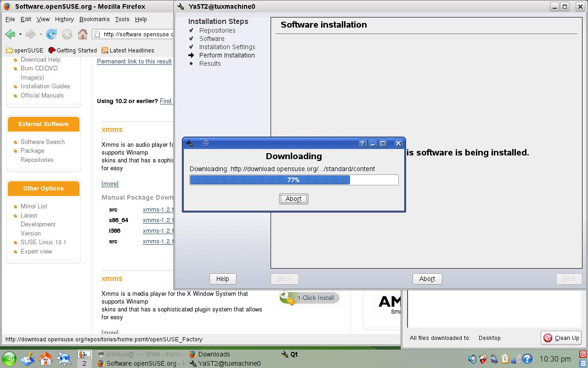Open the openSUSE bookmarks folder
The width and height of the screenshot is (588, 368).
coord(25,51)
